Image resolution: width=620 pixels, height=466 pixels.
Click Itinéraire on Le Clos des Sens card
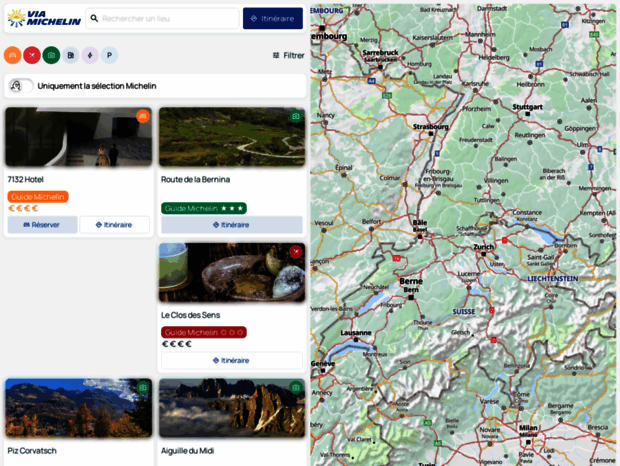pyautogui.click(x=232, y=360)
